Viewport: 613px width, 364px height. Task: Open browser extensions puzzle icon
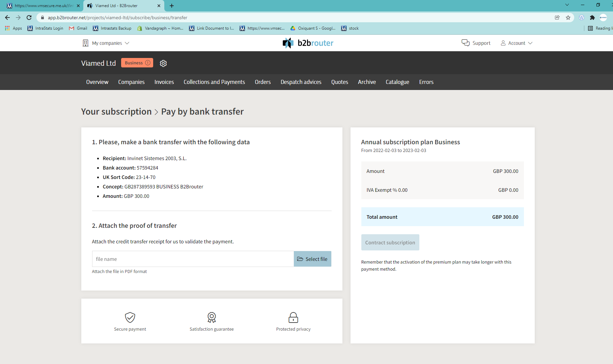592,18
